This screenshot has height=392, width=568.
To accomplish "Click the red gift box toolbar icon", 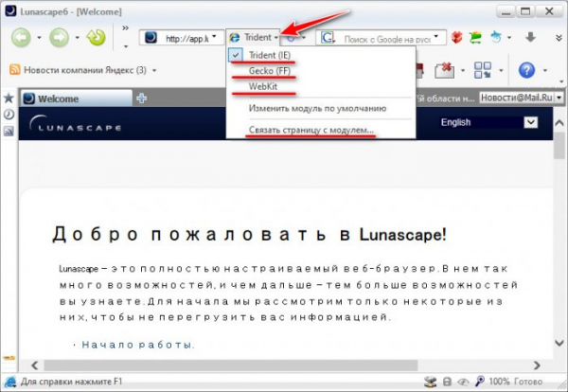I will 457,37.
